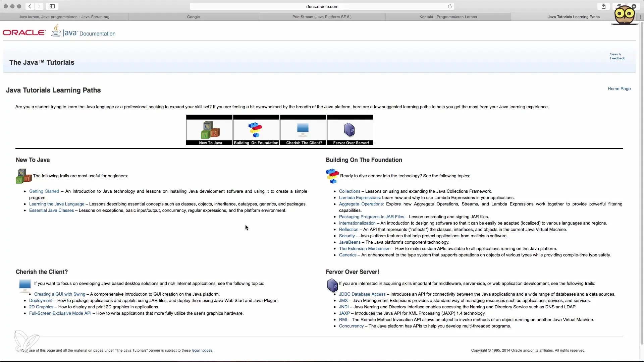Open the Security link
The height and width of the screenshot is (362, 644).
[347, 236]
